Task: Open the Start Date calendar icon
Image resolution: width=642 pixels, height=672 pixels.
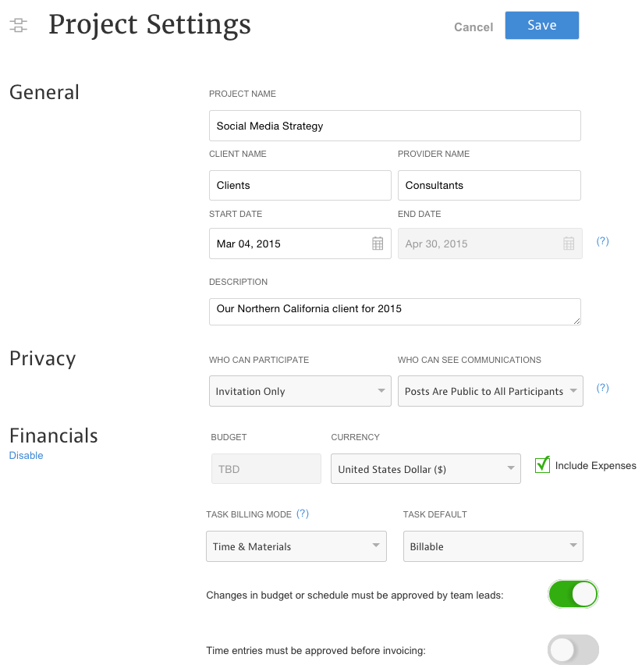Action: pos(378,244)
